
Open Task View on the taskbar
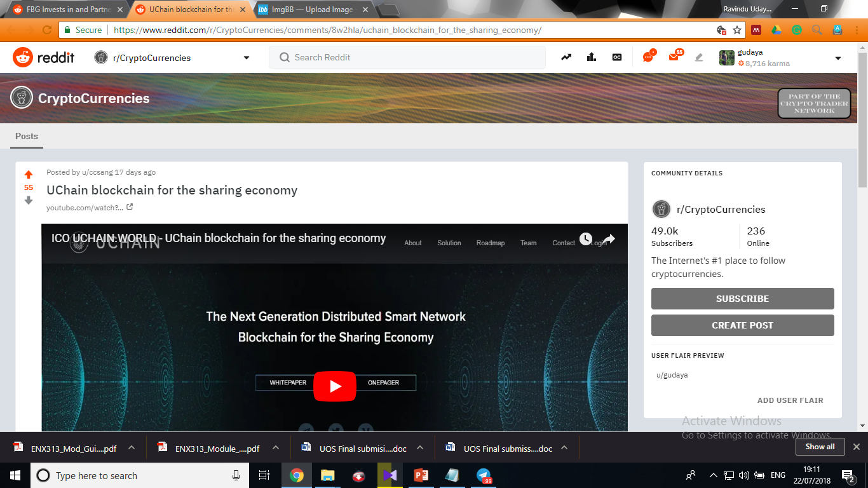click(x=264, y=475)
